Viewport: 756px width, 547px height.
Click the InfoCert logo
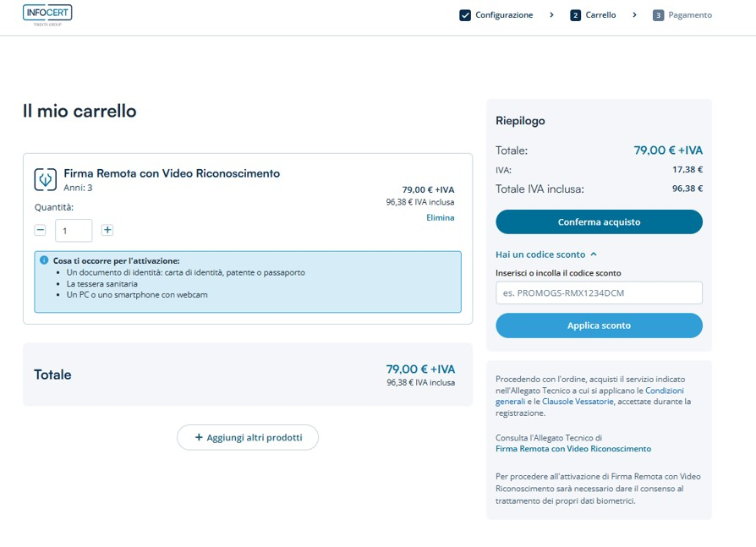point(47,14)
